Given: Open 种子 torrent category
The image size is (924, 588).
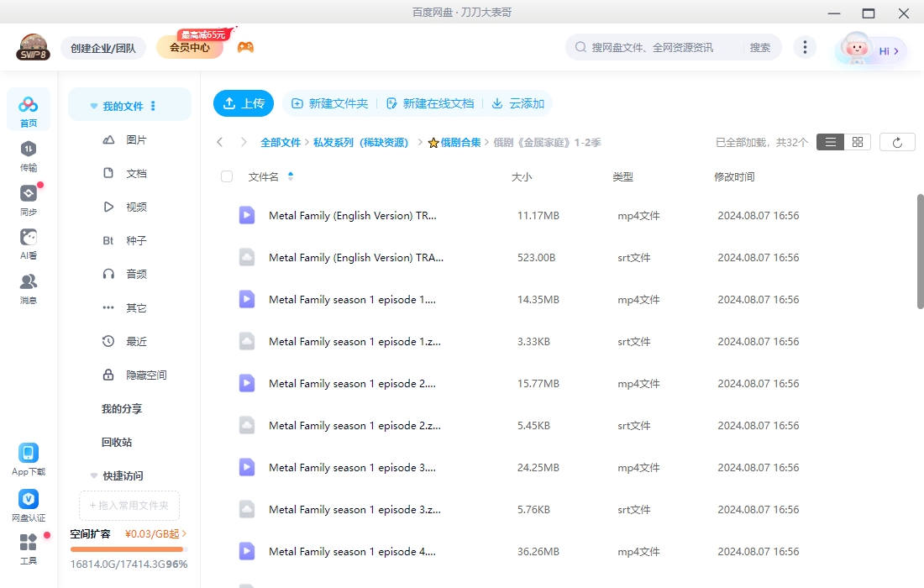Looking at the screenshot, I should click(129, 240).
